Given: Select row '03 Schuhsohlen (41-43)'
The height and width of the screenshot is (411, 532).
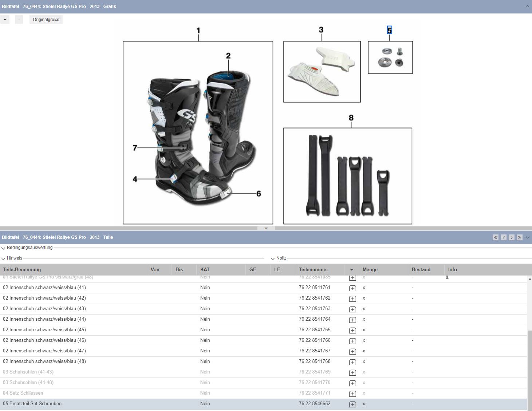Looking at the screenshot, I should click(x=263, y=372).
